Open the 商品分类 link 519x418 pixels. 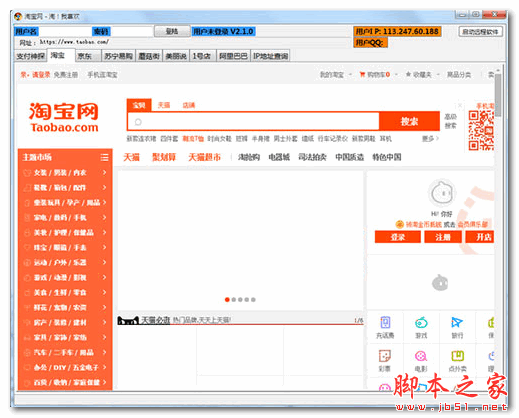[x=459, y=75]
